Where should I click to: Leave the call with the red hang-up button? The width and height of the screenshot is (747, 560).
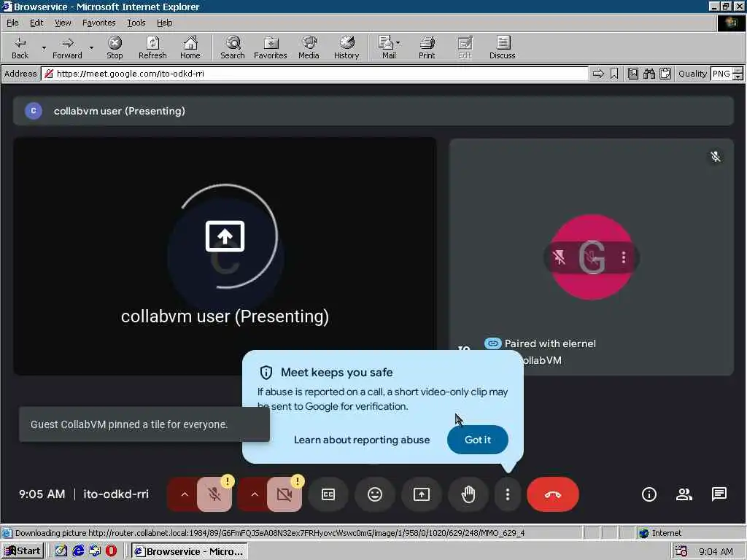553,494
